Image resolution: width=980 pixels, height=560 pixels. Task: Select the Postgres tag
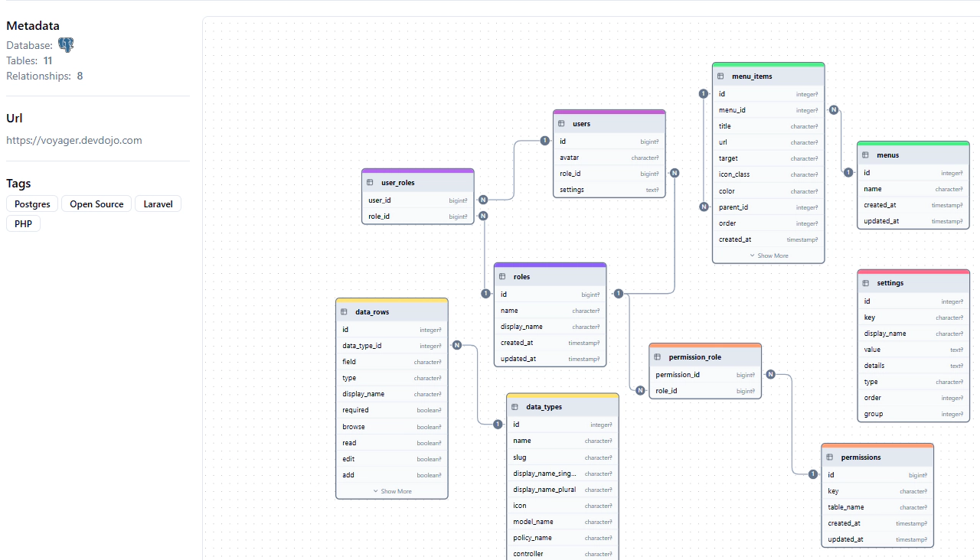pos(32,204)
